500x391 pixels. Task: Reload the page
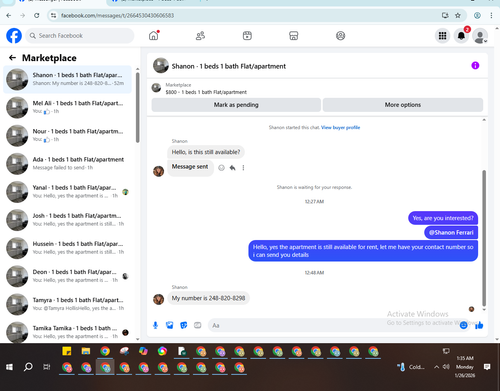click(x=37, y=15)
